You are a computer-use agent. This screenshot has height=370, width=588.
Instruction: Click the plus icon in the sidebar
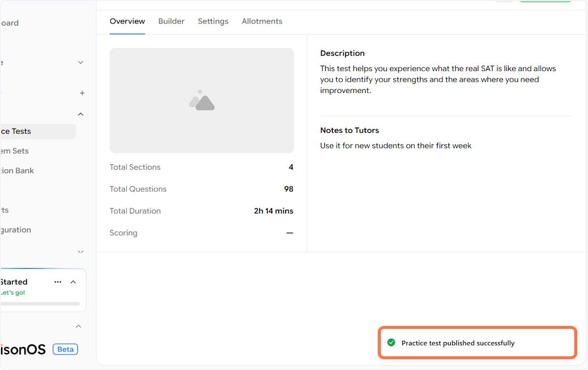point(82,93)
